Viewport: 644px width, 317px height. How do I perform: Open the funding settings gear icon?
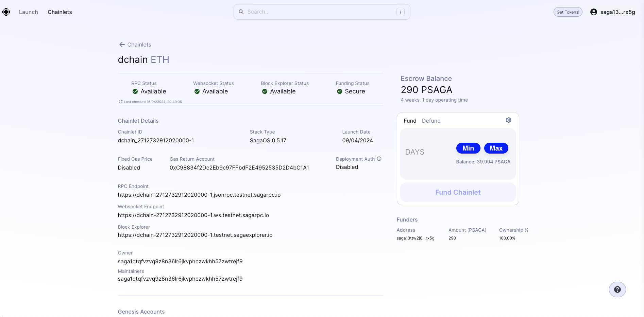(x=508, y=120)
